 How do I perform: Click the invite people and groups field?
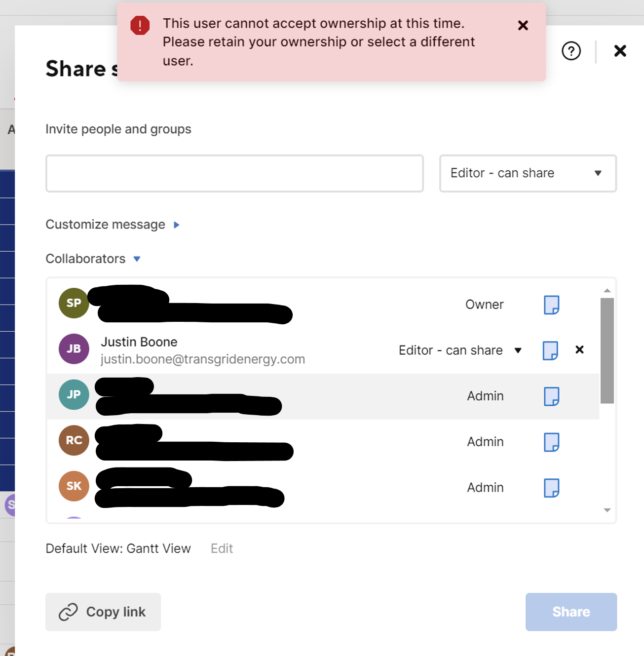(x=234, y=173)
